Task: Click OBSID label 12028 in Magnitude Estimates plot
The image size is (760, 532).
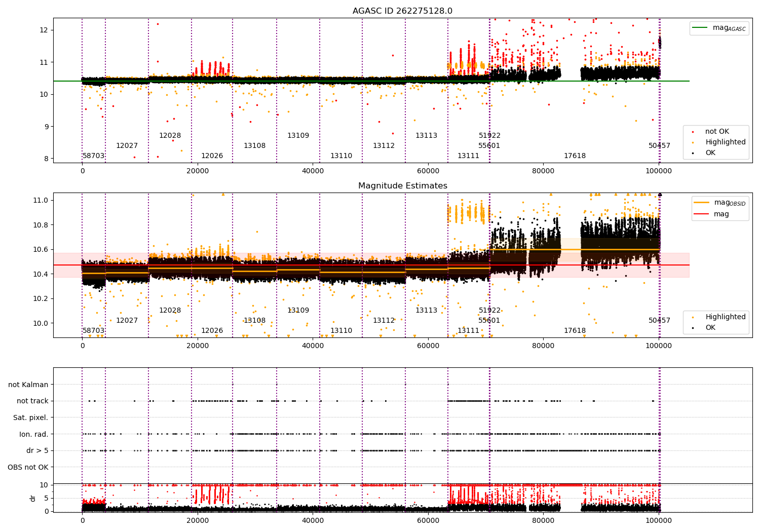Action: point(170,310)
